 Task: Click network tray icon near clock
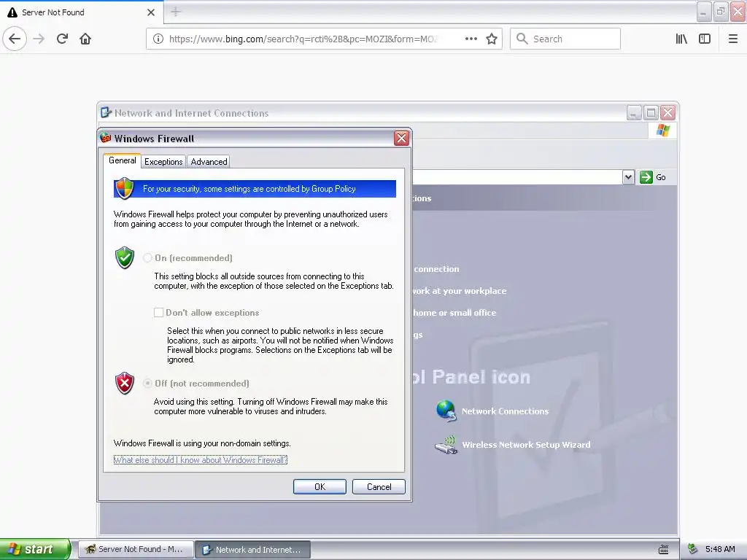coord(693,549)
